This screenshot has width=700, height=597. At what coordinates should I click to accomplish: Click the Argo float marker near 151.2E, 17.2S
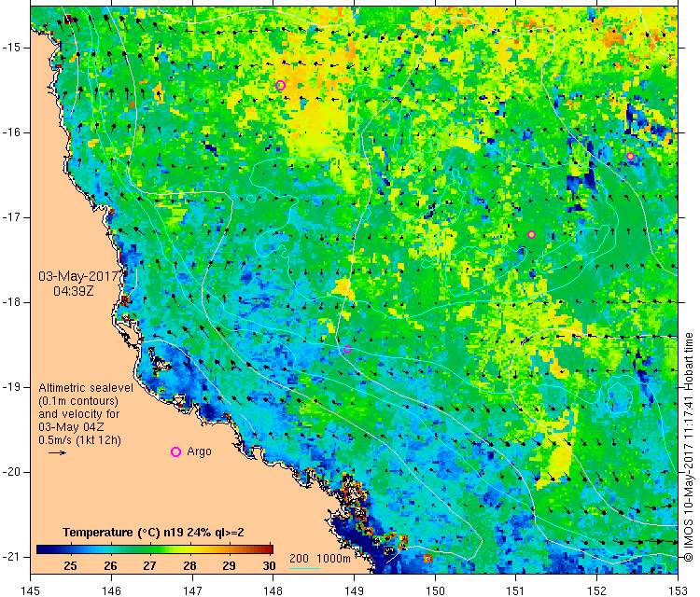pos(531,235)
